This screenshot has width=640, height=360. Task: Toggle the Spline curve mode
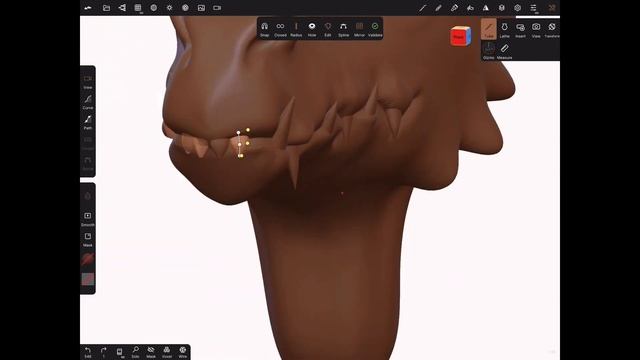[x=344, y=29]
